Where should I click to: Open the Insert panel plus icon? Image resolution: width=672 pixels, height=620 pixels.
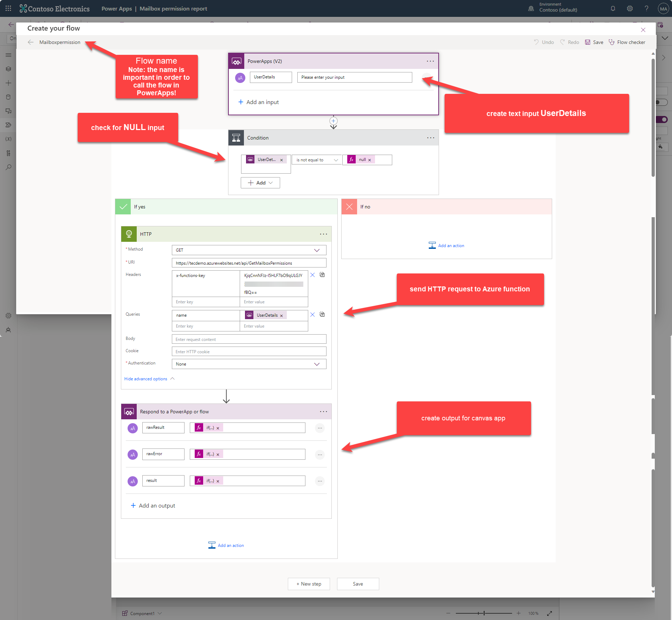point(8,83)
